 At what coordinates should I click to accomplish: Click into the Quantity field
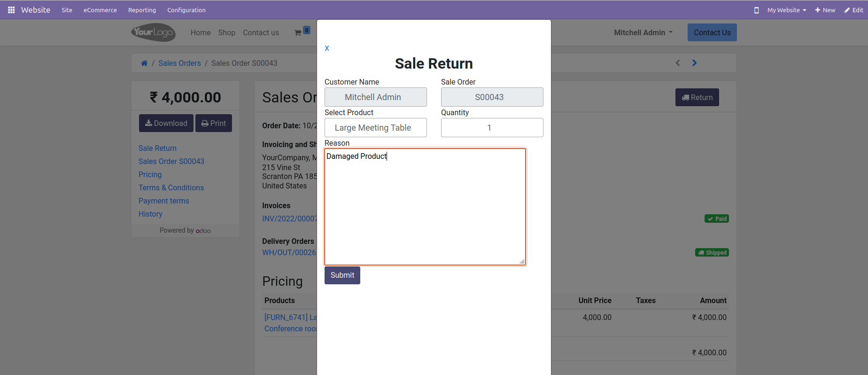(x=492, y=128)
